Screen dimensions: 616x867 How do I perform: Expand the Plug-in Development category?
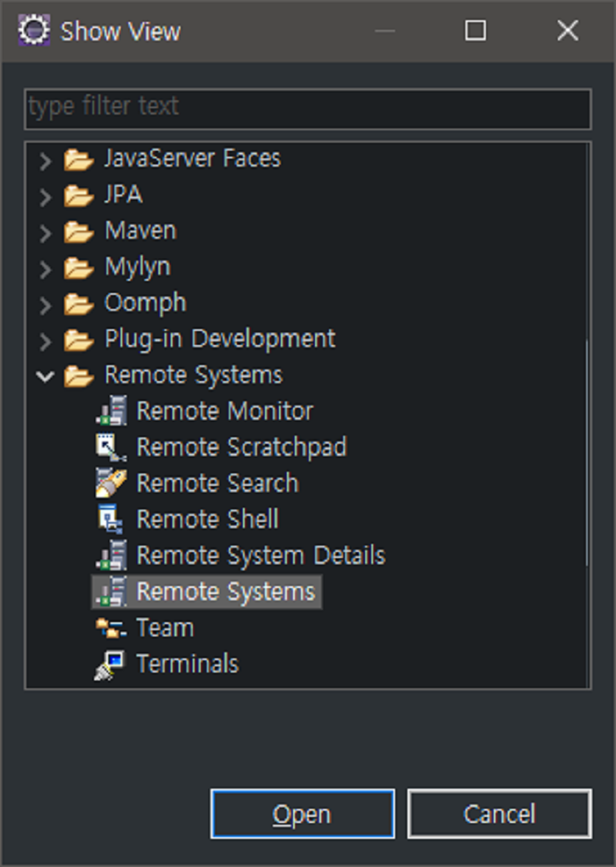[x=46, y=339]
